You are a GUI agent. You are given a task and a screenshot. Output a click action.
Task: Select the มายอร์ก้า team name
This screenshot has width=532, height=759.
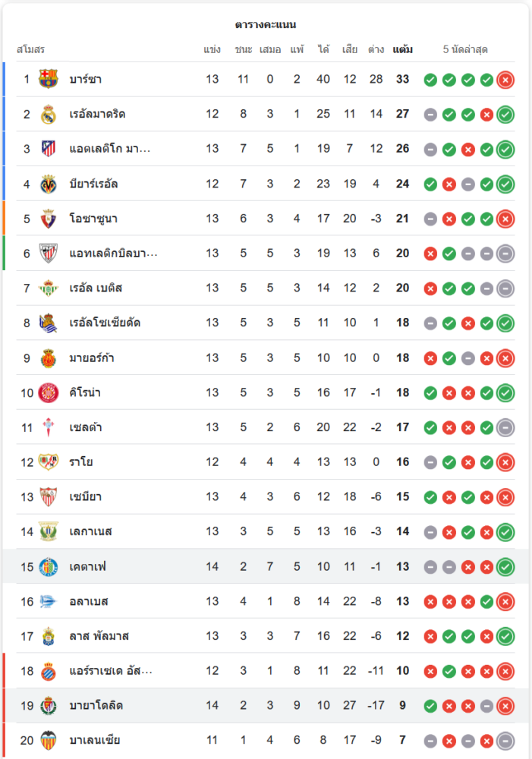click(92, 357)
